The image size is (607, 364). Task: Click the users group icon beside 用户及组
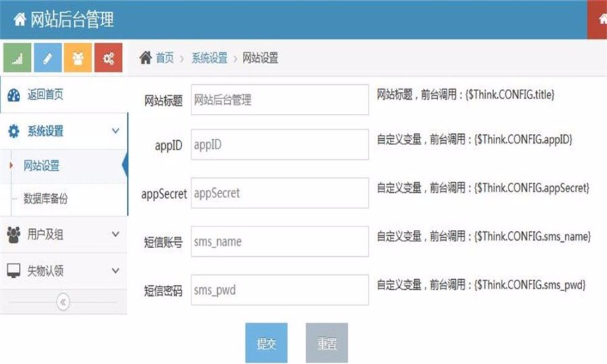pos(13,235)
